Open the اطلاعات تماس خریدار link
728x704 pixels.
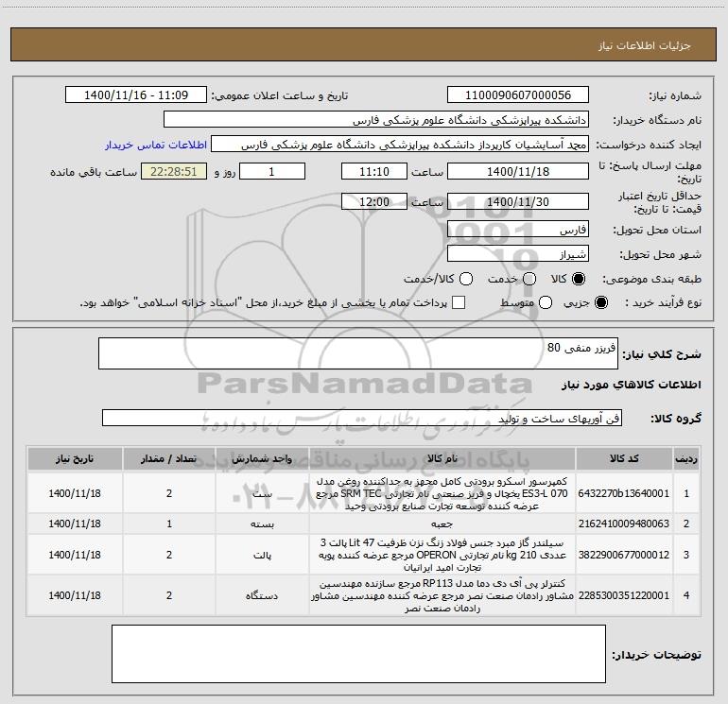click(156, 145)
